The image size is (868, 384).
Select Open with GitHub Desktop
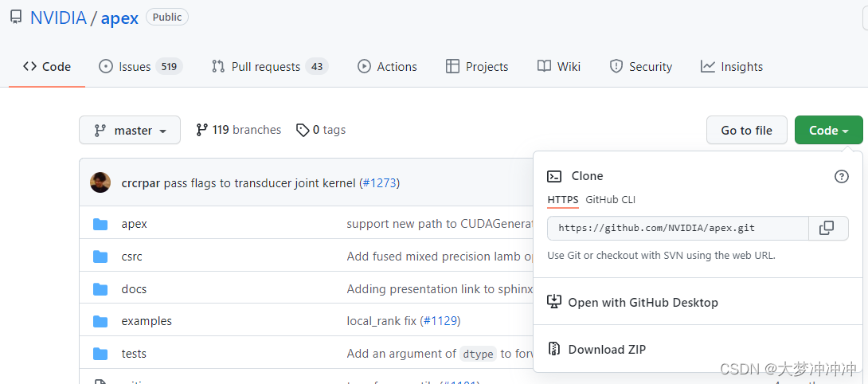tap(642, 303)
